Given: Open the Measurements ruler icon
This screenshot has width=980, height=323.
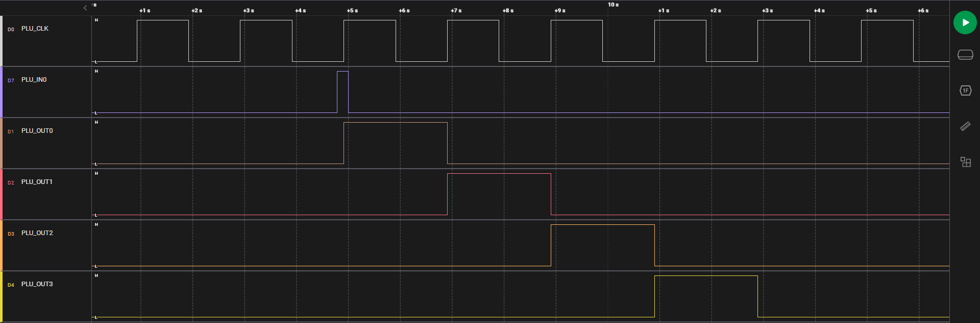Looking at the screenshot, I should pos(965,126).
